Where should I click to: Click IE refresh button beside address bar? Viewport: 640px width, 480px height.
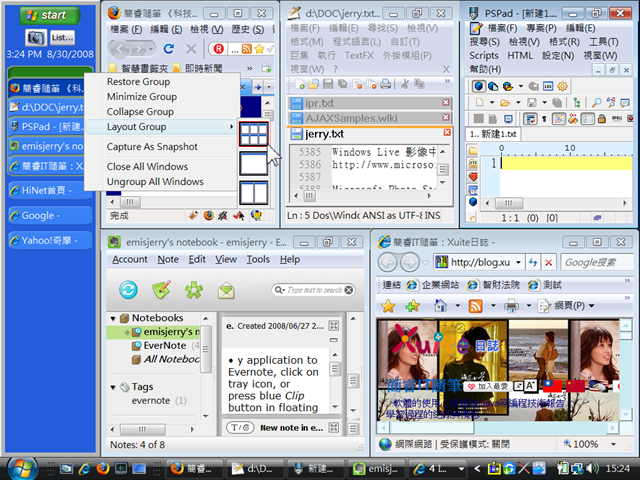pos(533,262)
